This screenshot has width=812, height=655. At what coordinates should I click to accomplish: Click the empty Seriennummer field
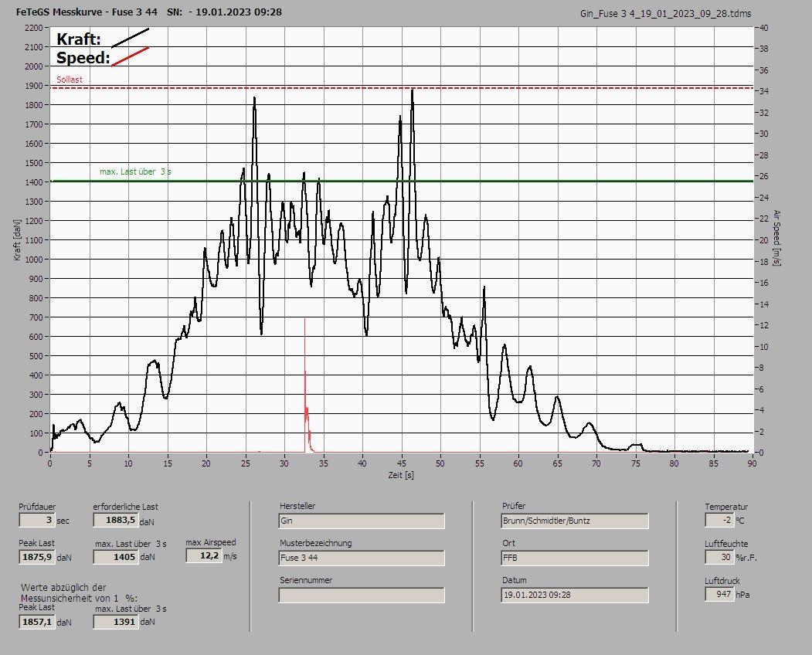coord(362,596)
